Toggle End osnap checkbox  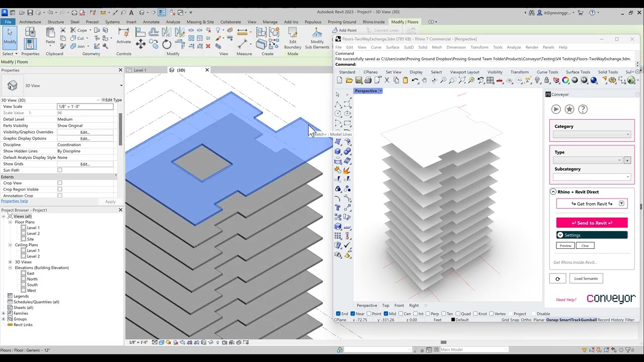[338, 314]
